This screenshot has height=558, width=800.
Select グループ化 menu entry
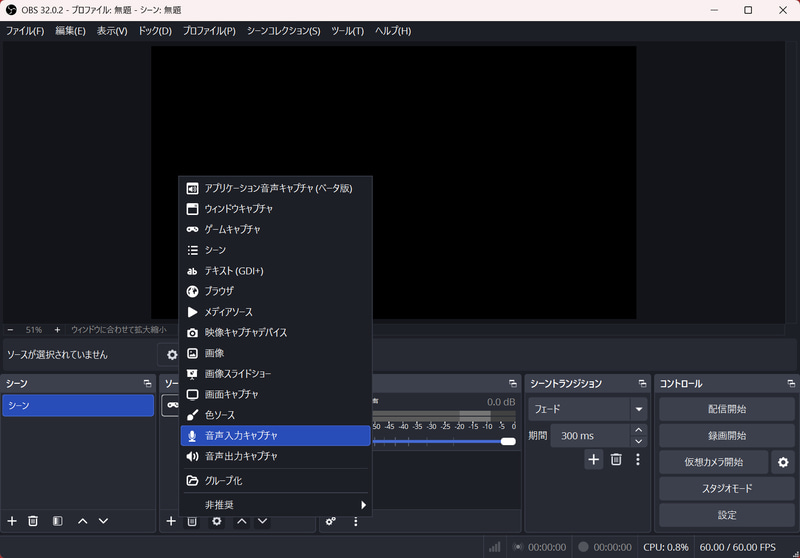click(276, 480)
